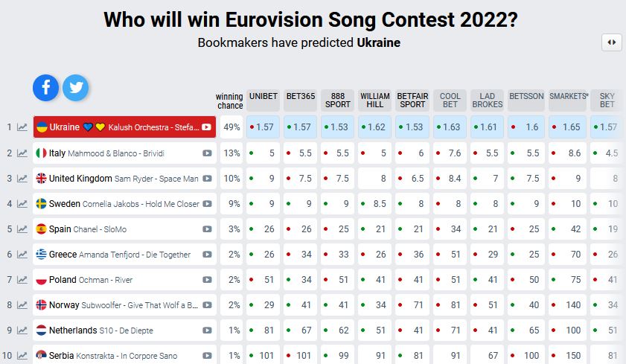
Task: Click Ukraine's Unibet odds 1.57
Action: (x=263, y=127)
